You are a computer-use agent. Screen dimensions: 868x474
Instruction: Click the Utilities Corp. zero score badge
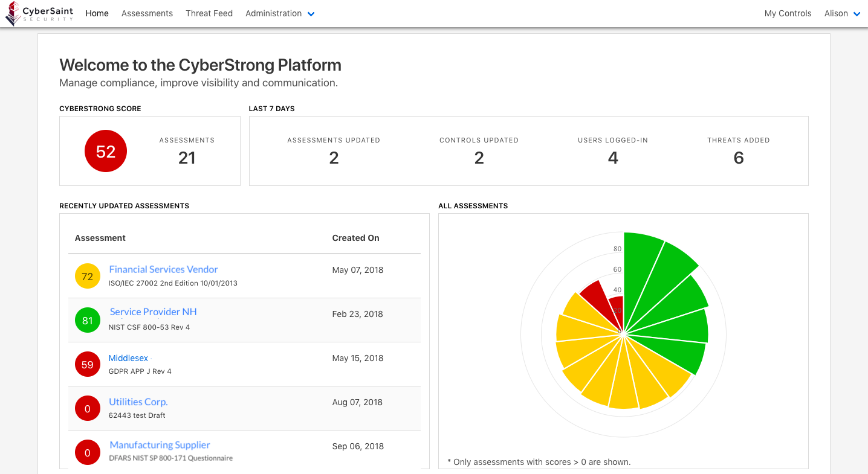pyautogui.click(x=88, y=408)
